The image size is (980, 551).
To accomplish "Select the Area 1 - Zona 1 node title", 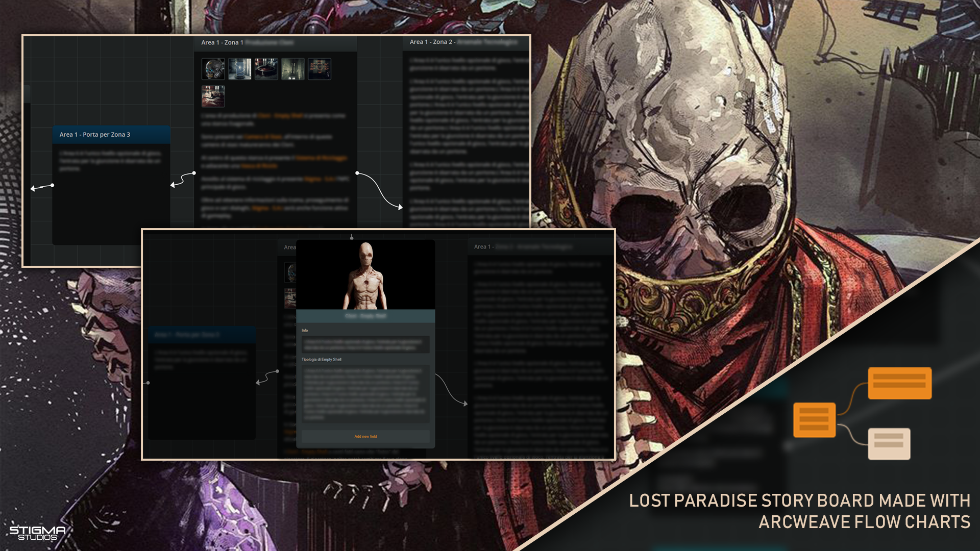I will point(222,43).
